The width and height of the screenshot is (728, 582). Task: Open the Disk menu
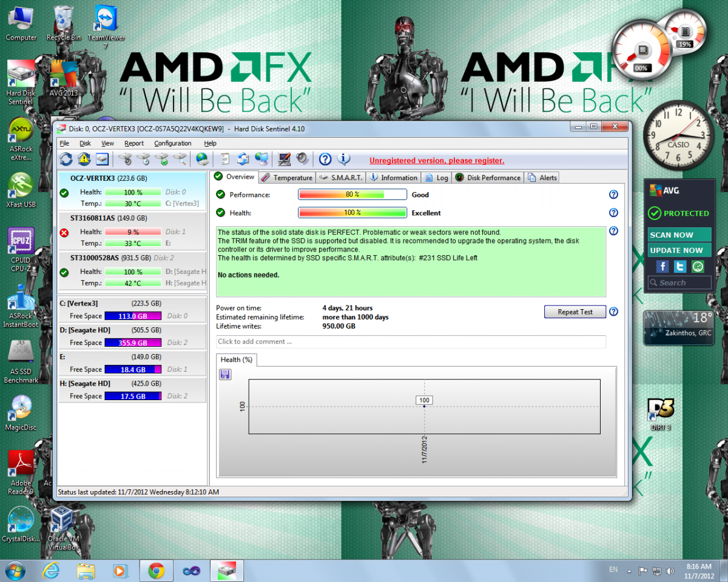click(x=85, y=144)
